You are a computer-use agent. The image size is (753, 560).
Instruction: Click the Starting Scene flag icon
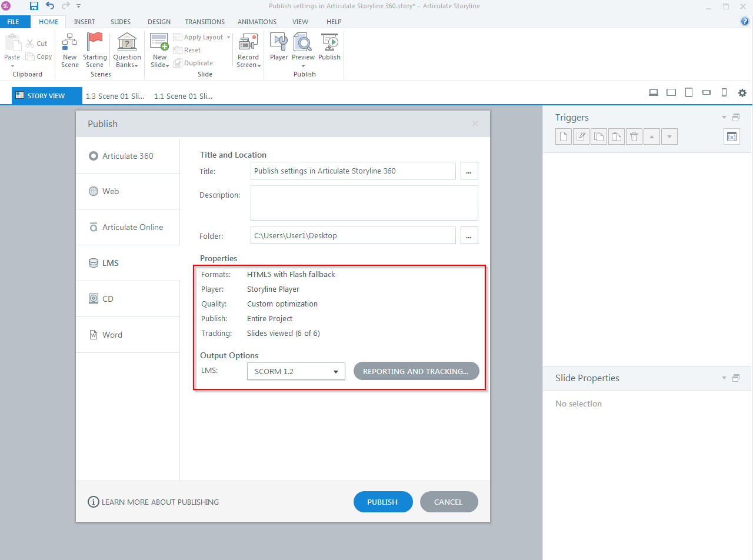(94, 42)
